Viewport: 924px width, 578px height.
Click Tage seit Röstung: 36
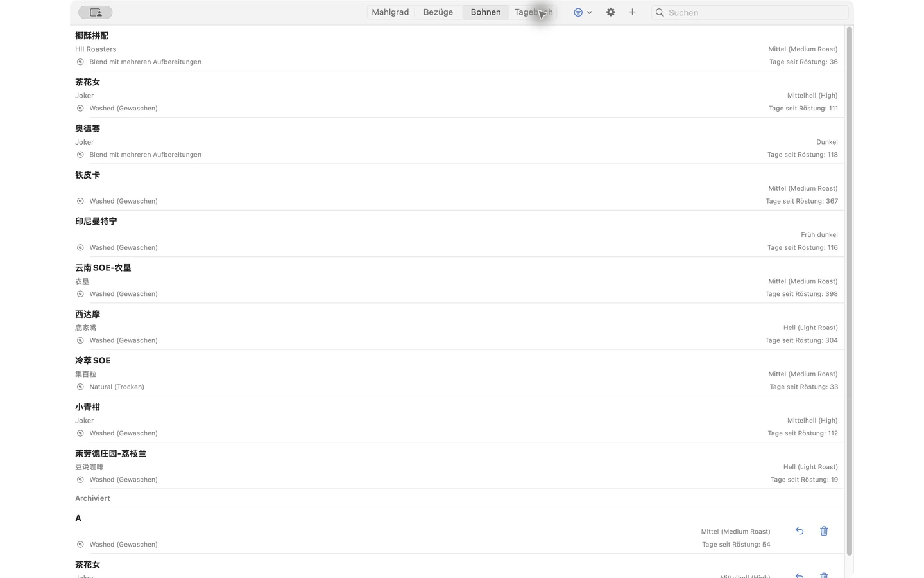(803, 62)
